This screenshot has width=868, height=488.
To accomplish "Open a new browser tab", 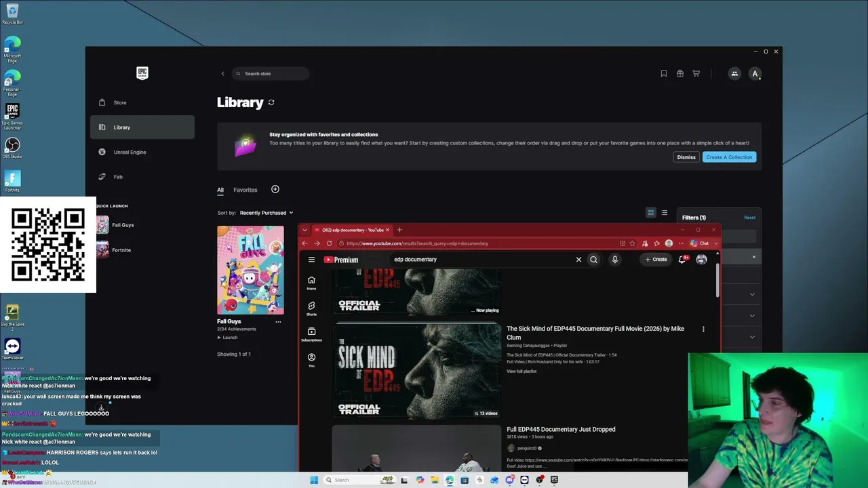I will point(399,230).
